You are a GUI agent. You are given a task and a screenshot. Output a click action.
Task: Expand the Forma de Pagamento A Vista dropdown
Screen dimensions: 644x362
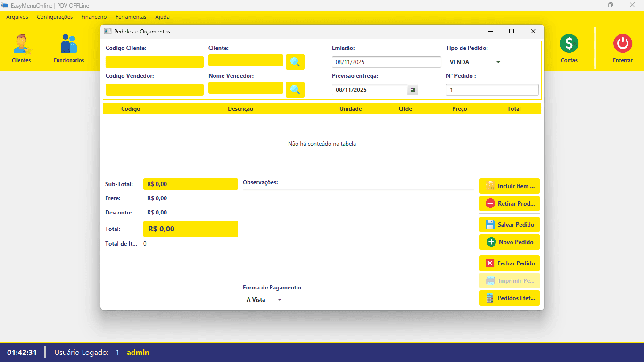point(279,299)
